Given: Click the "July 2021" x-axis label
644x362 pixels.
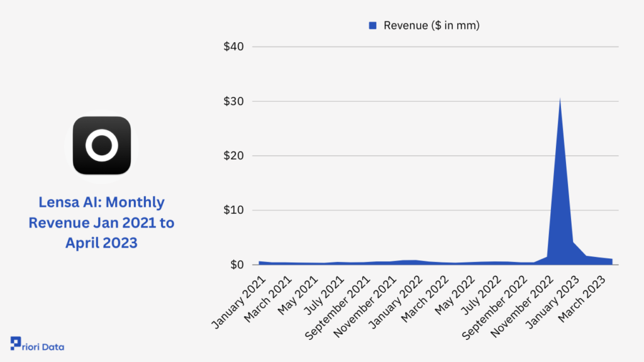Looking at the screenshot, I should (325, 295).
